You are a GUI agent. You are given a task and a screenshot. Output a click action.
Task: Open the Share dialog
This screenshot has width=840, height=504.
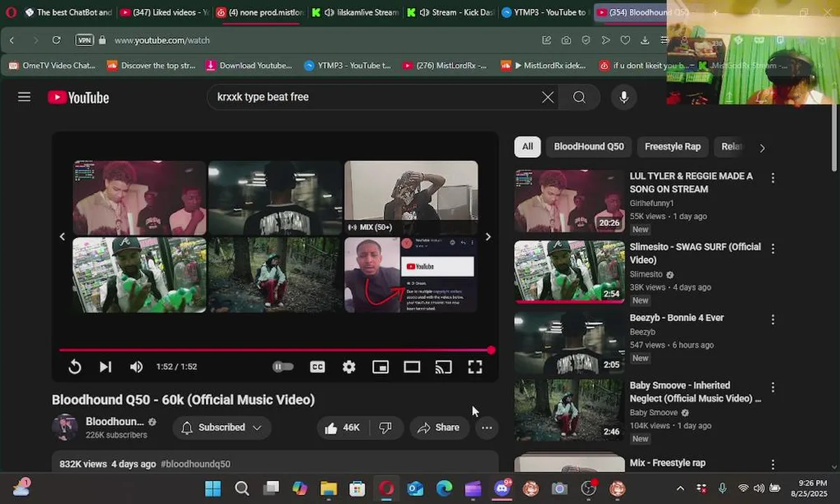pyautogui.click(x=438, y=428)
